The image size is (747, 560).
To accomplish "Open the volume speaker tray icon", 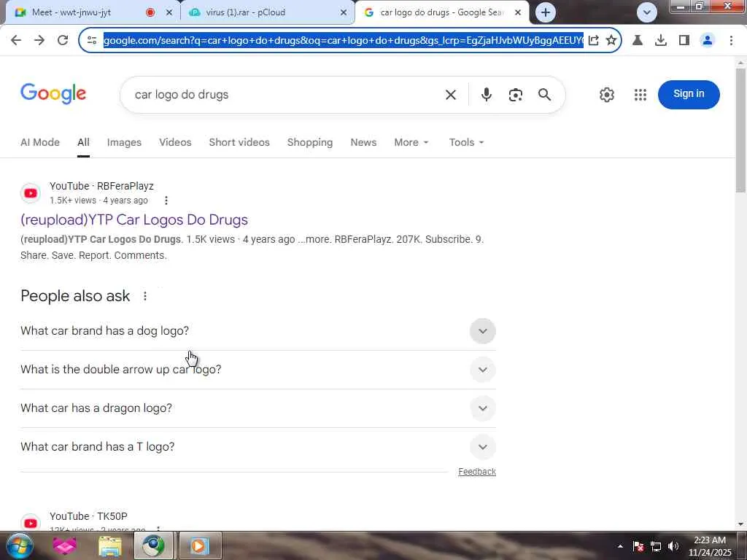I will click(673, 546).
